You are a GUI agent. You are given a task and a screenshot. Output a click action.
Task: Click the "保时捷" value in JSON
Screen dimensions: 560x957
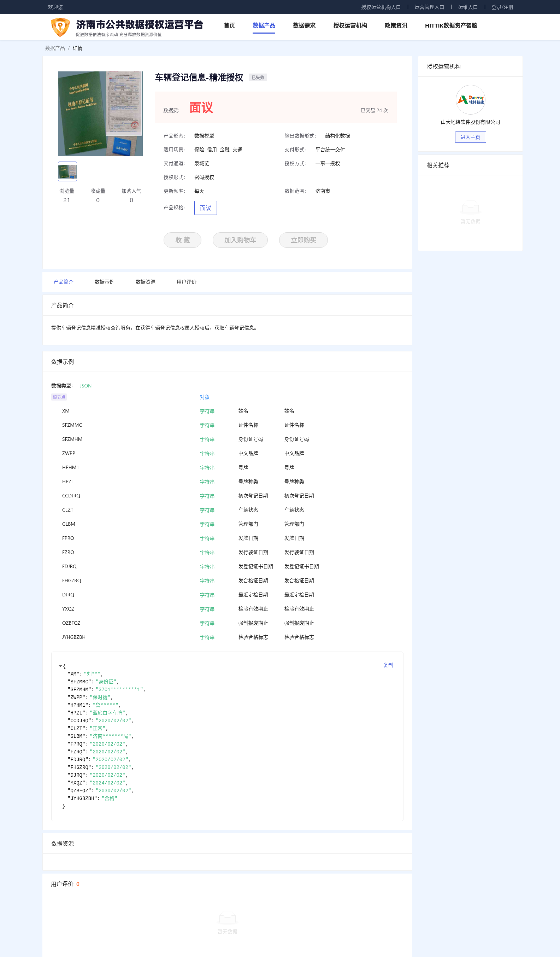100,697
